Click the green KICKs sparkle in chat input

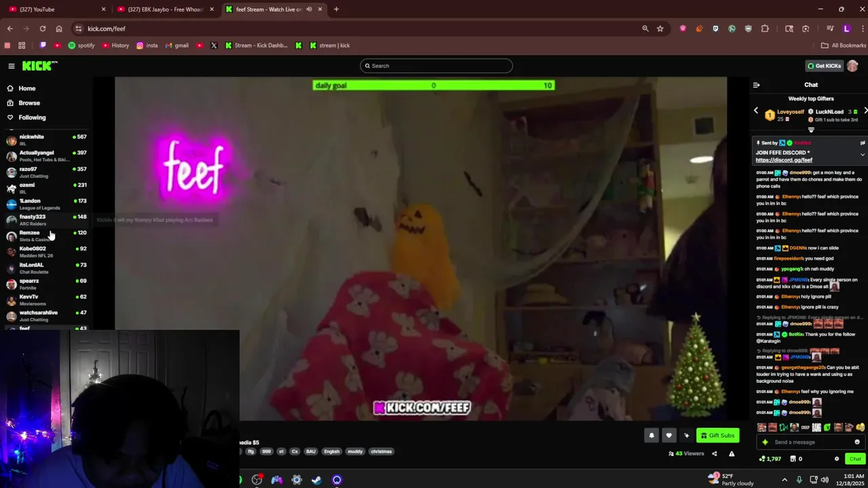coord(766,442)
